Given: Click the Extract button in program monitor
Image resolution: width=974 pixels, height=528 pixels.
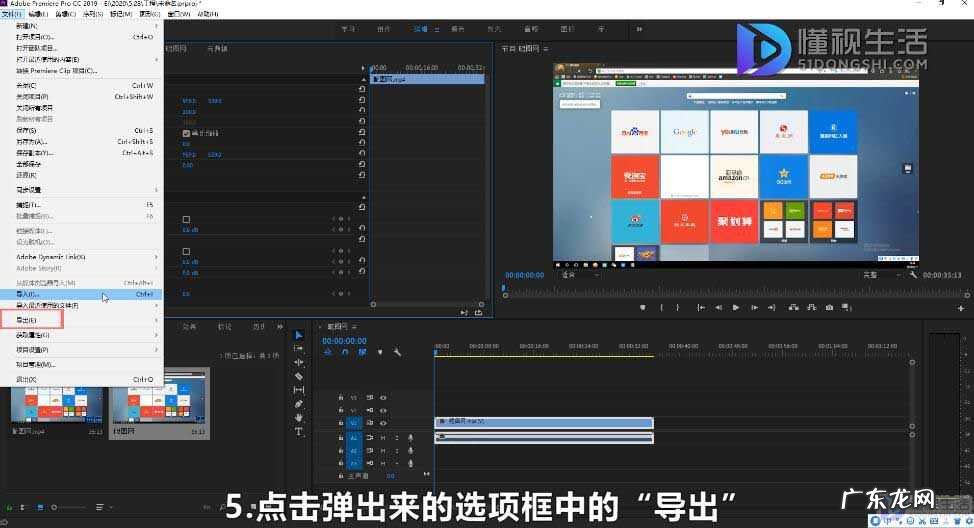Looking at the screenshot, I should pyautogui.click(x=811, y=307).
